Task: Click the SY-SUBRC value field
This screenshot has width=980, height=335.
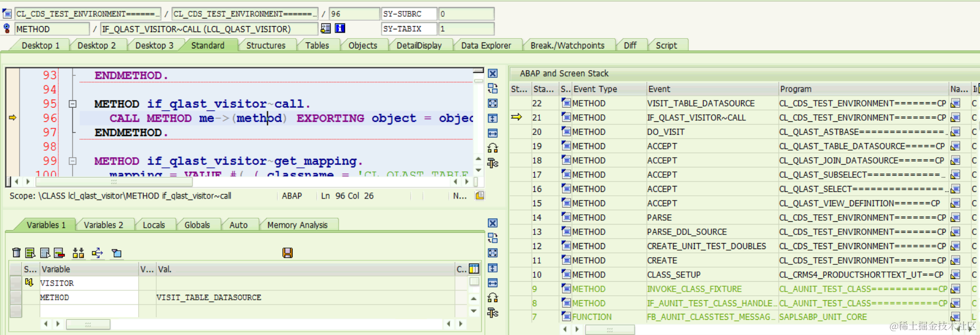Action: coord(466,14)
